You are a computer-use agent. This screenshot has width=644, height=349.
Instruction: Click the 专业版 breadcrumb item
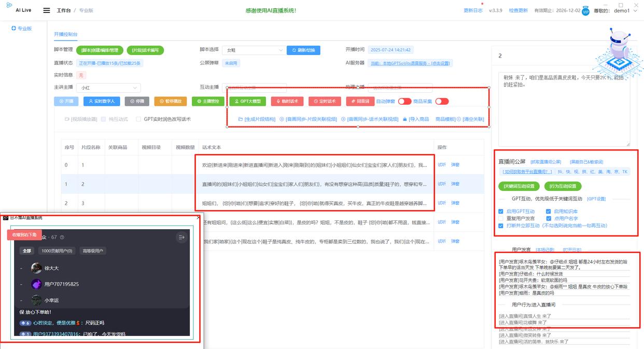click(86, 10)
